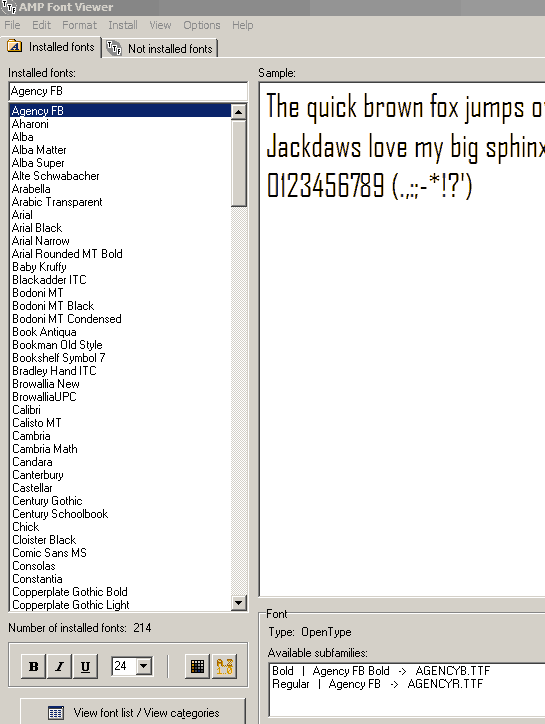Select Calibri font
The width and height of the screenshot is (545, 724).
tap(120, 410)
